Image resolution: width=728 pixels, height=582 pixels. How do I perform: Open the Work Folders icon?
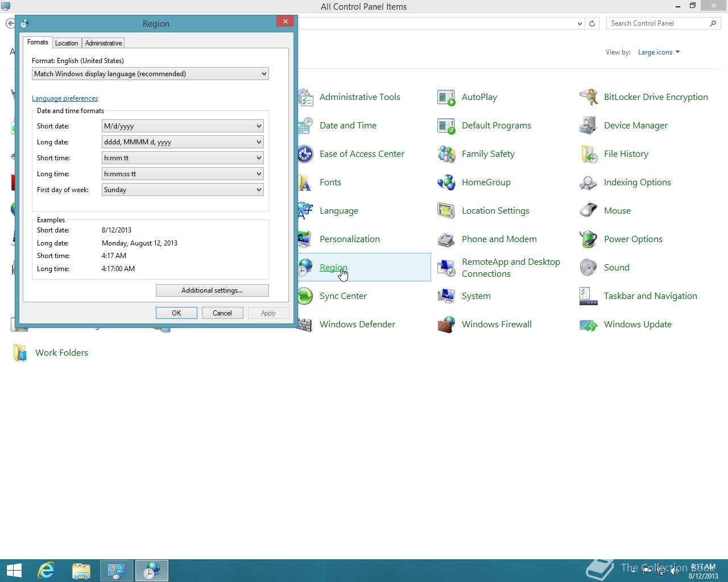20,353
